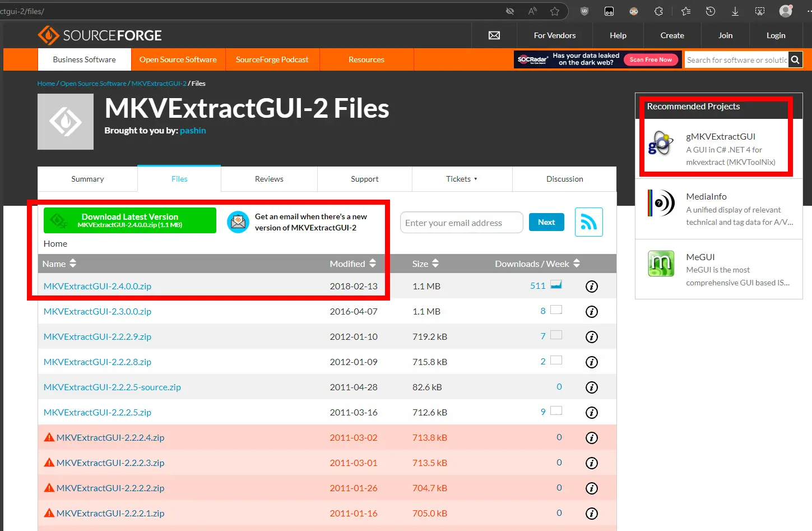This screenshot has height=531, width=812.
Task: Sort files by Name column
Action: pos(59,264)
